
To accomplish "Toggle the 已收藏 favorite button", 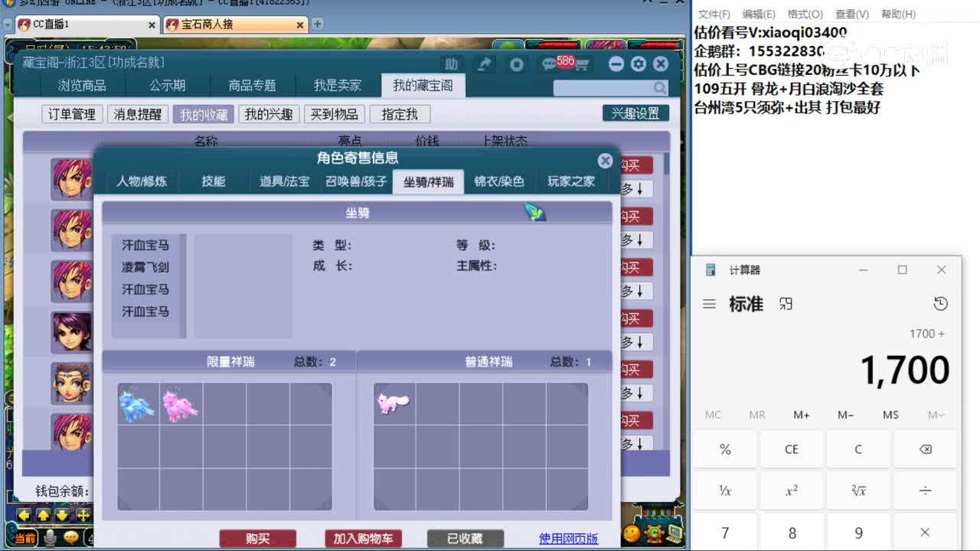I will coord(465,539).
